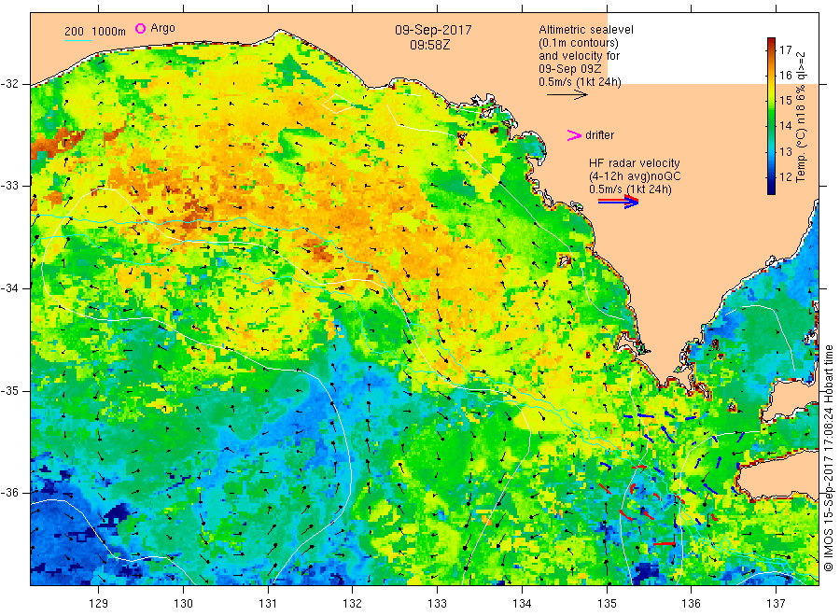This screenshot has width=840, height=616.
Task: Click the longitude label 136
Action: pos(691,603)
